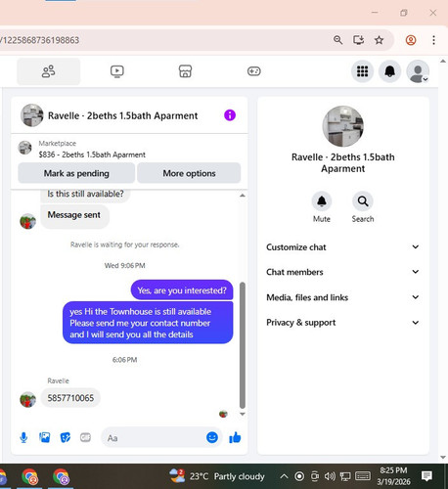This screenshot has height=489, width=448.
Task: Open the Friends tab icon
Action: tap(48, 71)
